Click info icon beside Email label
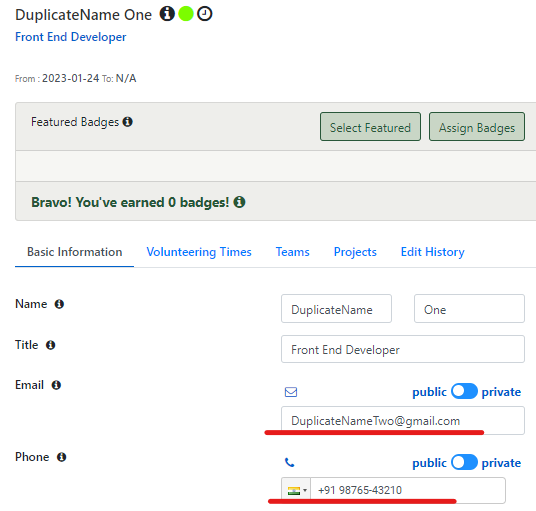536x511 pixels. tap(56, 385)
